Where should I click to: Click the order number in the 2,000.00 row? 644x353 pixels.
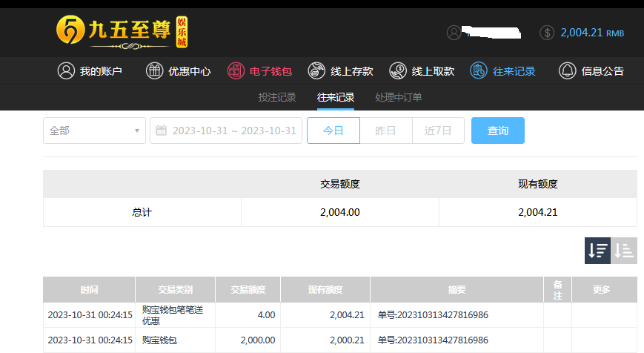[433, 340]
